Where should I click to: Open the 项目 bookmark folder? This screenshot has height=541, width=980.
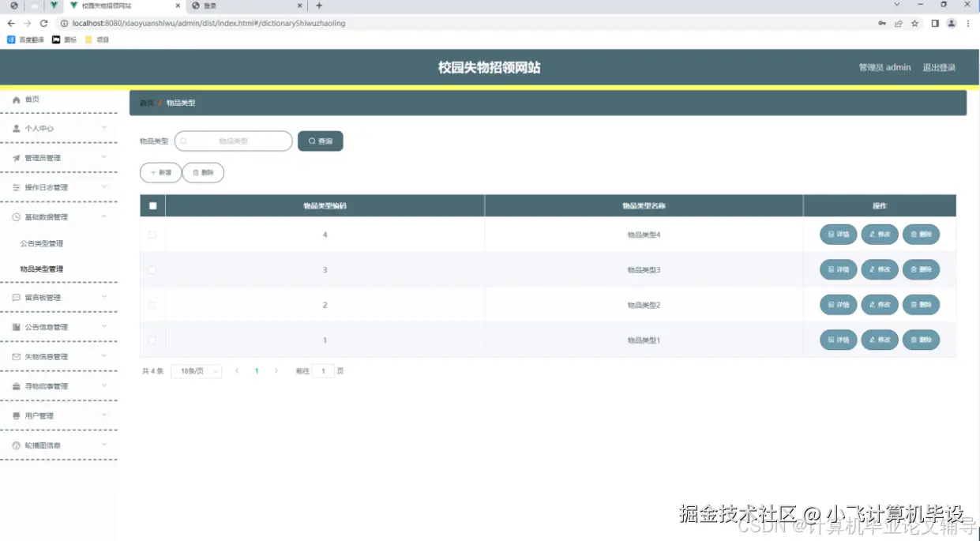96,39
